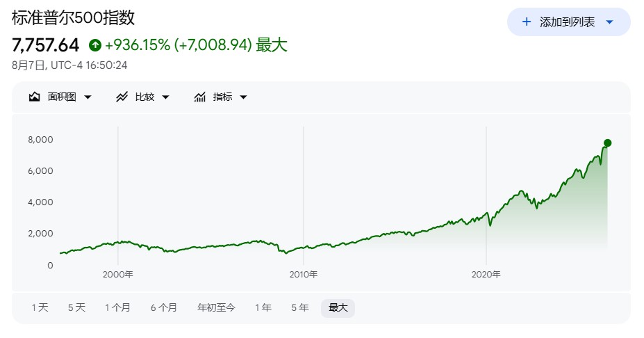Switch to the 1 年 range
The image size is (644, 338).
pyautogui.click(x=263, y=307)
